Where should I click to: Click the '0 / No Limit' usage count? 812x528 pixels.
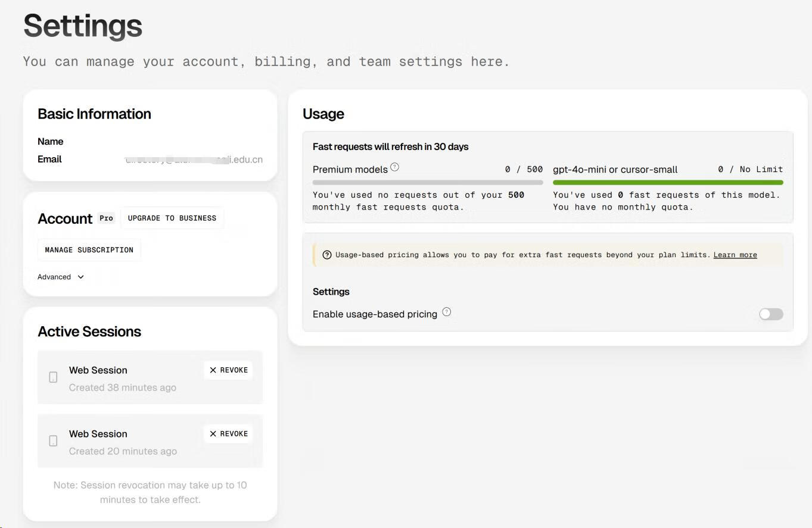[751, 170]
